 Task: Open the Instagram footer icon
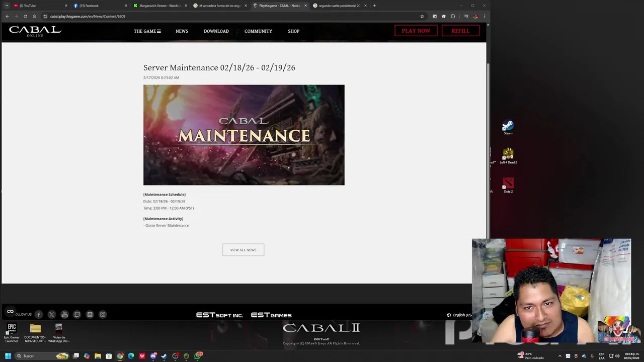[x=103, y=314]
